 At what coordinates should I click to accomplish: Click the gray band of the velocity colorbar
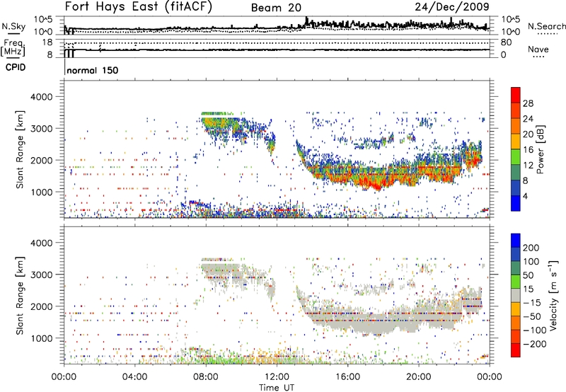point(516,296)
